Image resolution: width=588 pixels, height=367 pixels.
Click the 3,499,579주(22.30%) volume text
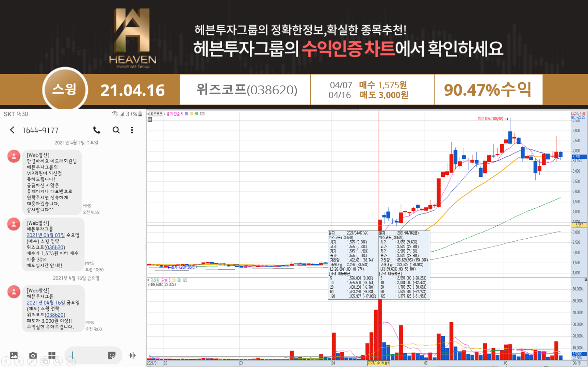(x=162, y=285)
